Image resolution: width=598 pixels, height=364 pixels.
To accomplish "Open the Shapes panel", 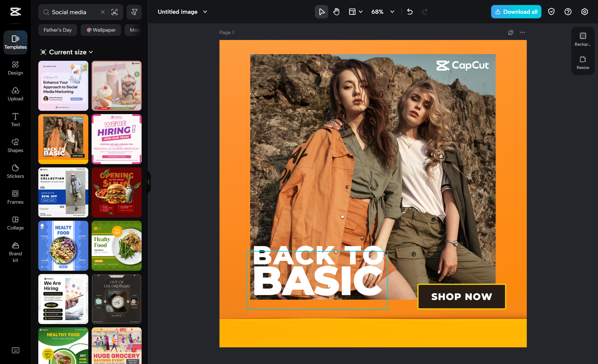I will pyautogui.click(x=15, y=145).
